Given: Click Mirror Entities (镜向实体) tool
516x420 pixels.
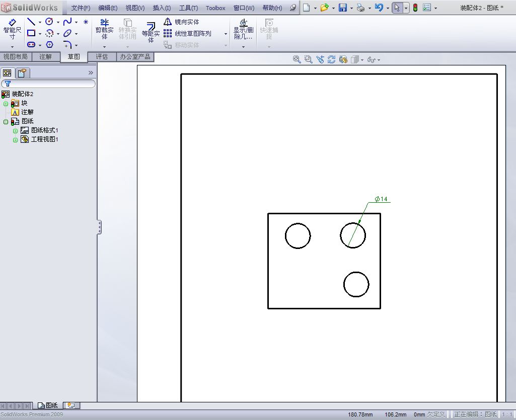Looking at the screenshot, I should [x=181, y=22].
